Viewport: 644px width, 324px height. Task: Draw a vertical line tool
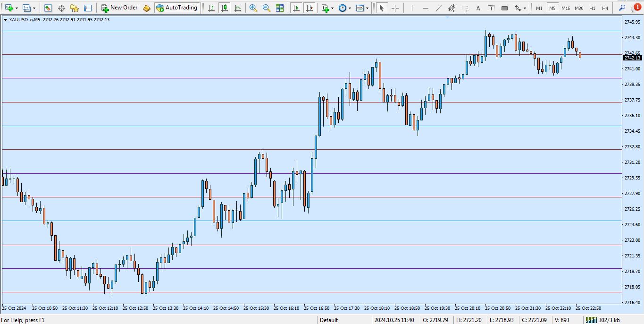tap(412, 8)
